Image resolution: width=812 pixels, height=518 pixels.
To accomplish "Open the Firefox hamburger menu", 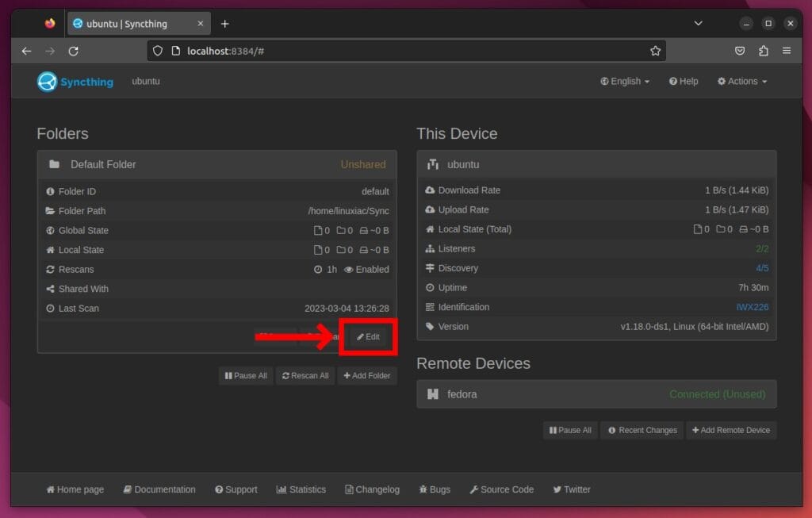I will [787, 51].
